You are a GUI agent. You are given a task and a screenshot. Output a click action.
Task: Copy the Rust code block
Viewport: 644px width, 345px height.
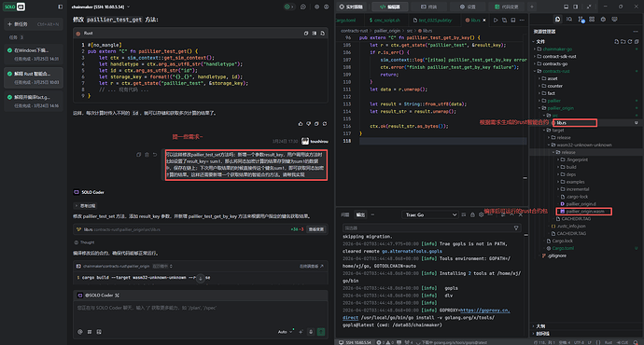306,34
